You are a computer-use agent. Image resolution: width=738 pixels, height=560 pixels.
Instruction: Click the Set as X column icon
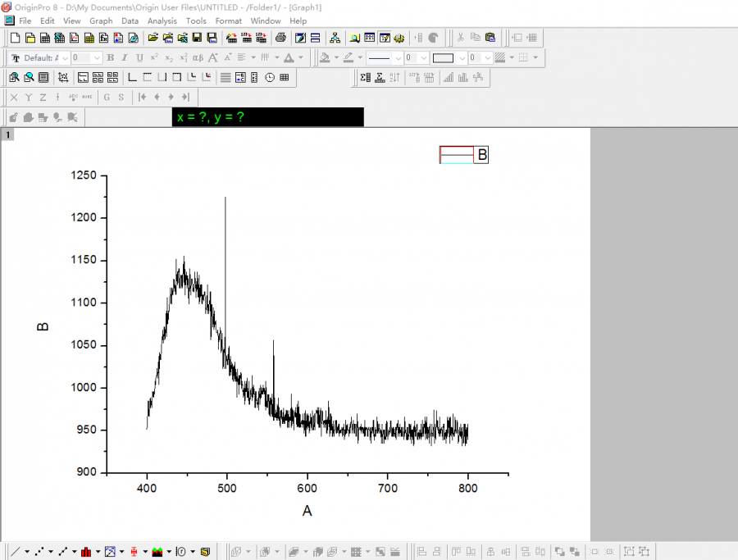click(x=14, y=97)
